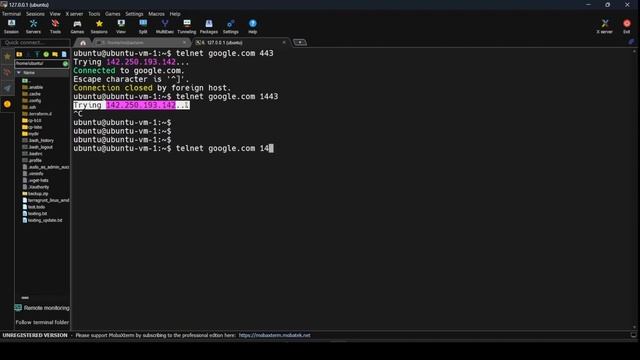Open the Packages toolbar icon
Screen dimensions: 640x360
[x=209, y=27]
